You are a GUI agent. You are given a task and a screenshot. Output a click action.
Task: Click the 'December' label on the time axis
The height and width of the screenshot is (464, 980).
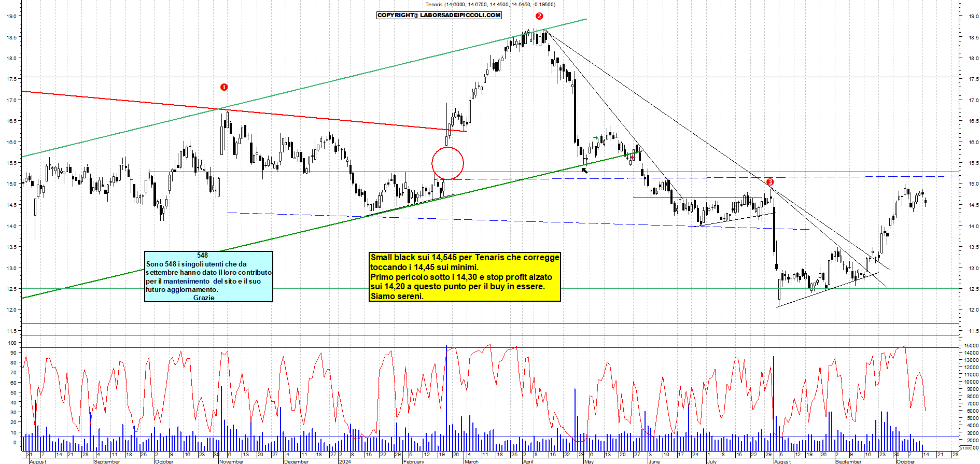point(297,461)
